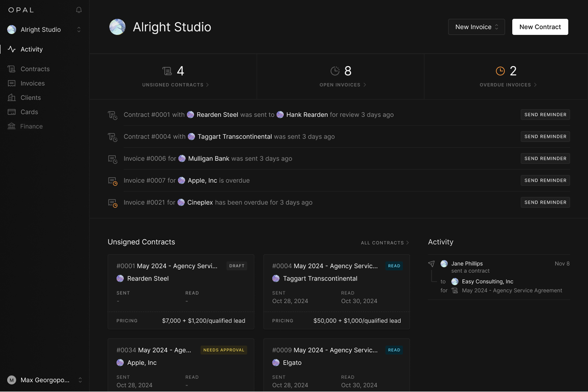Click the Contracts scroll icon in sidebar

pos(12,69)
